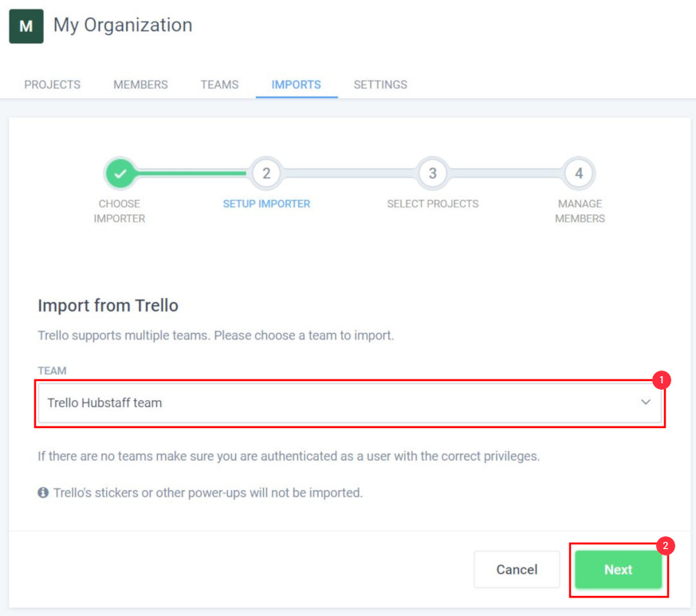Click the green M organization avatar

[x=26, y=26]
